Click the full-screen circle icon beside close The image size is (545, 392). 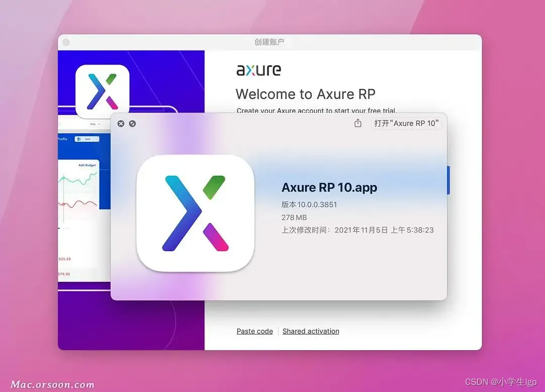coord(132,124)
